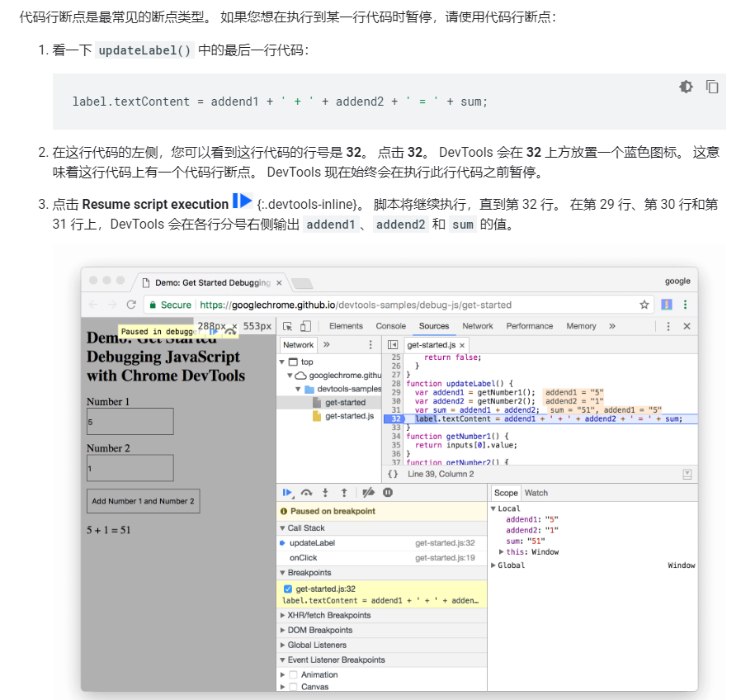
Task: Collapse the top frame tree node
Action: pyautogui.click(x=282, y=362)
